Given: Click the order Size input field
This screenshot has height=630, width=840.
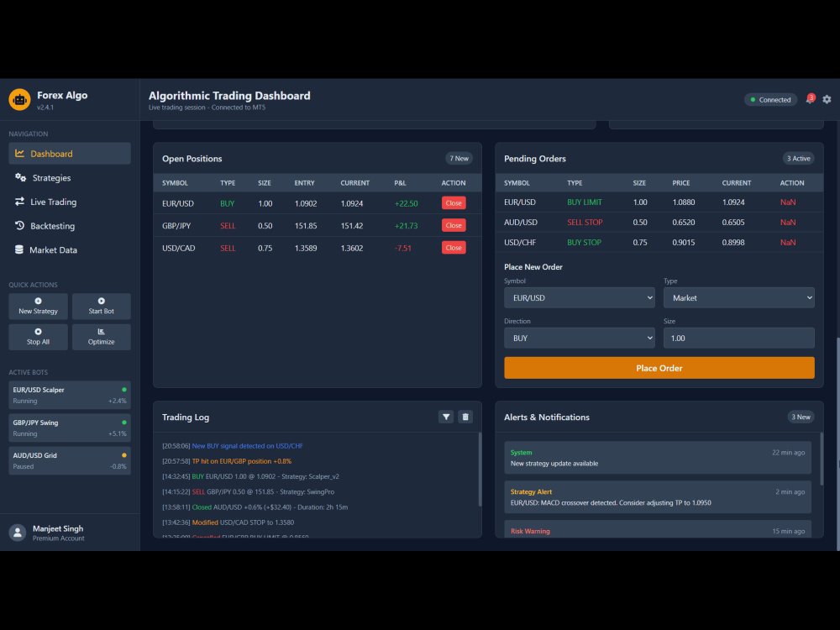Looking at the screenshot, I should pos(738,338).
